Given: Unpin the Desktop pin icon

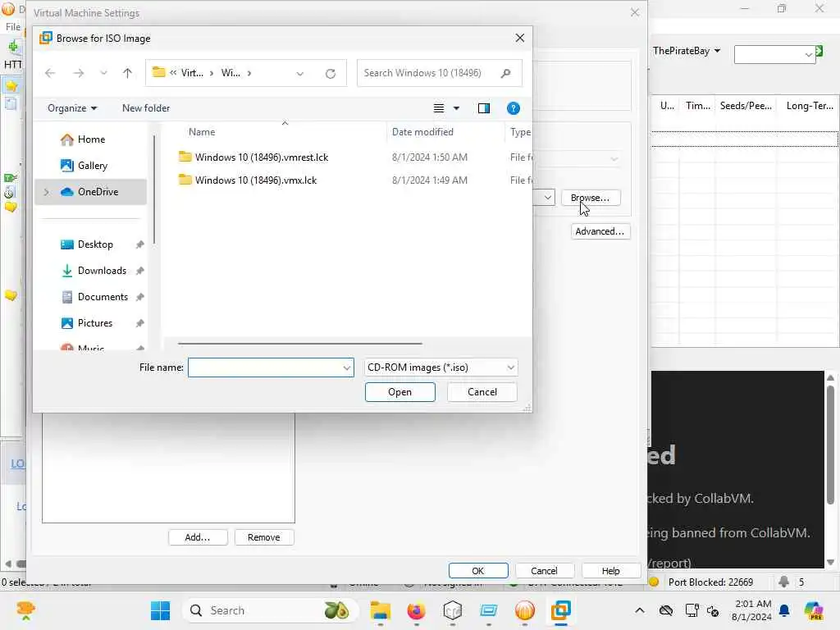Looking at the screenshot, I should tap(139, 244).
